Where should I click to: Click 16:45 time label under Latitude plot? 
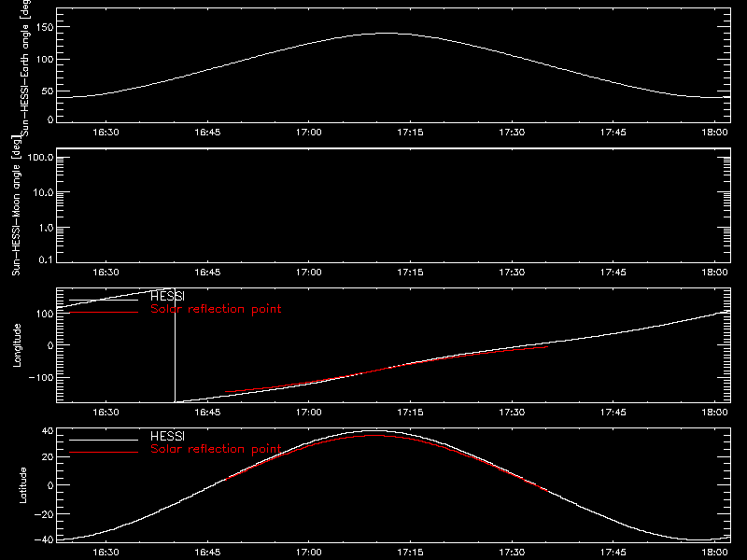coord(207,553)
